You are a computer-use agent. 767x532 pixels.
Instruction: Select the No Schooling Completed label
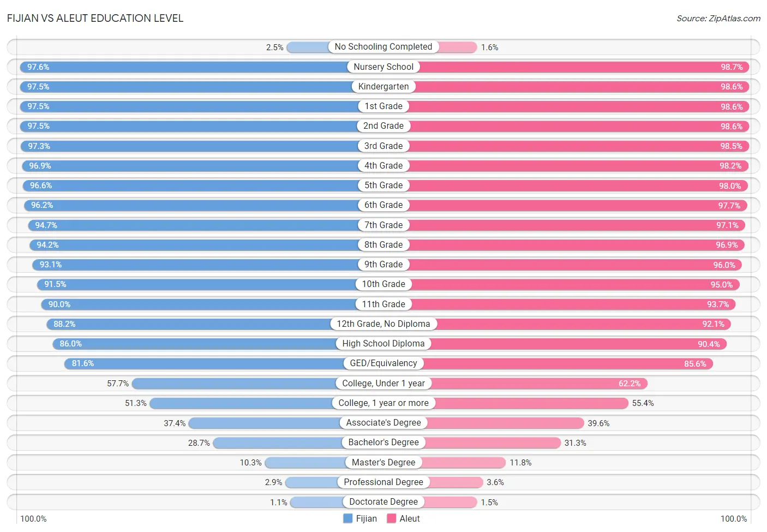[x=383, y=47]
